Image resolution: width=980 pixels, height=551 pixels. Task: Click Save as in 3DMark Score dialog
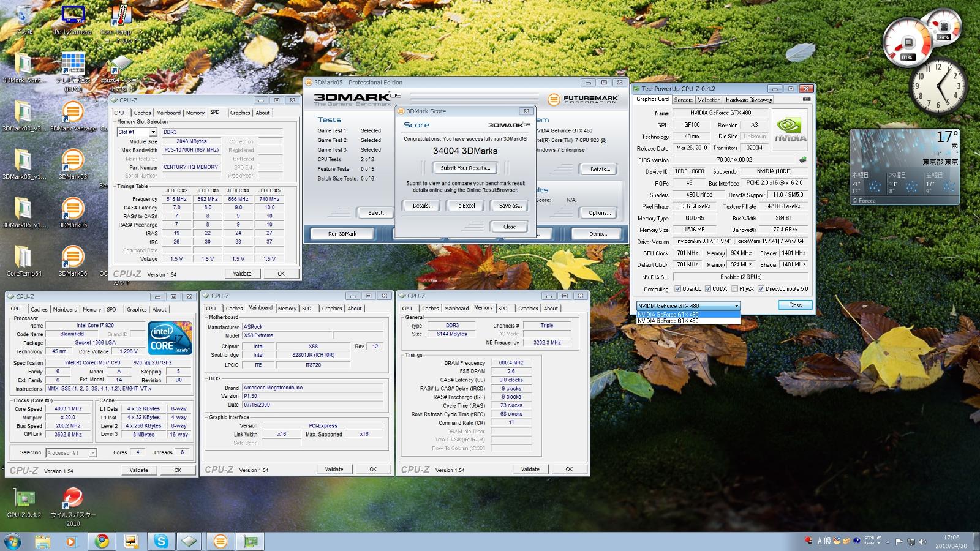(x=510, y=206)
